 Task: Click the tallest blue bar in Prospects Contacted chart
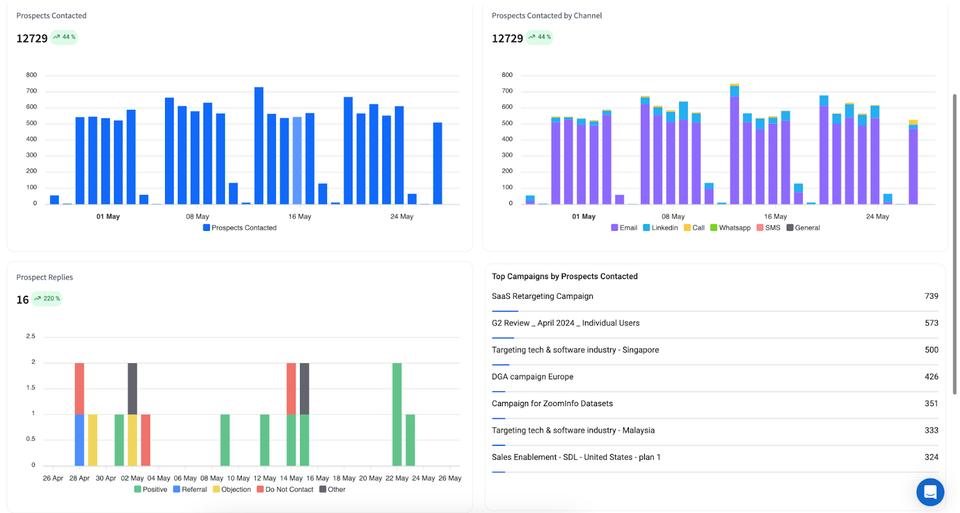[x=259, y=146]
